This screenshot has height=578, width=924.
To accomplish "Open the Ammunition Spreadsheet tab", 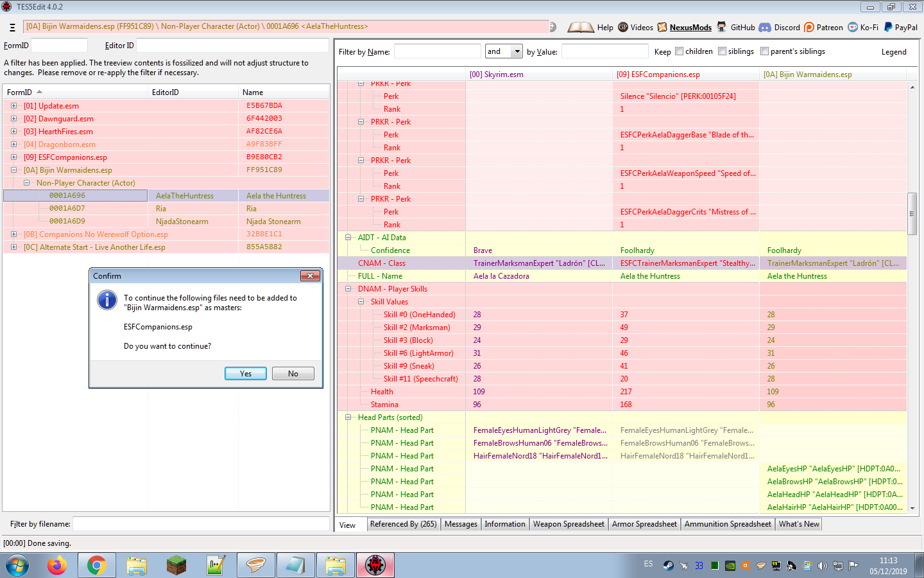I will tap(728, 524).
